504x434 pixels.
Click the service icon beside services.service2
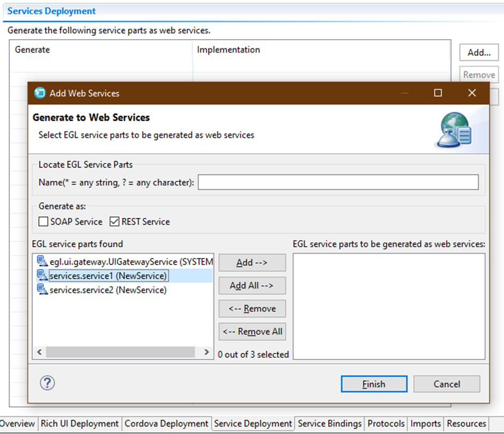point(42,289)
